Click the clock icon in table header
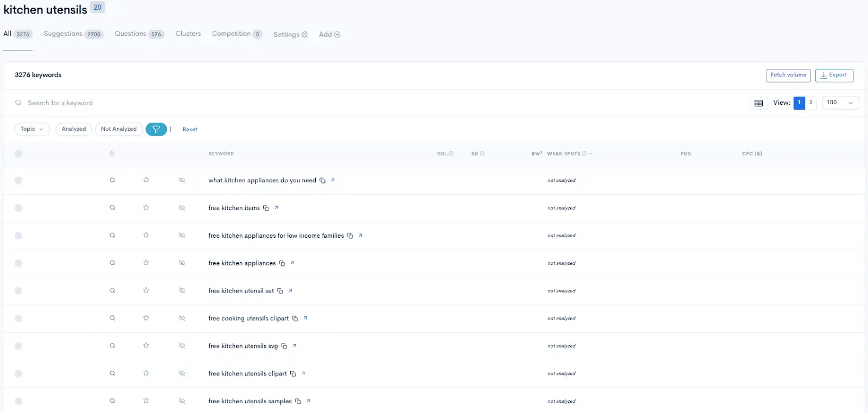The width and height of the screenshot is (868, 413). (112, 154)
